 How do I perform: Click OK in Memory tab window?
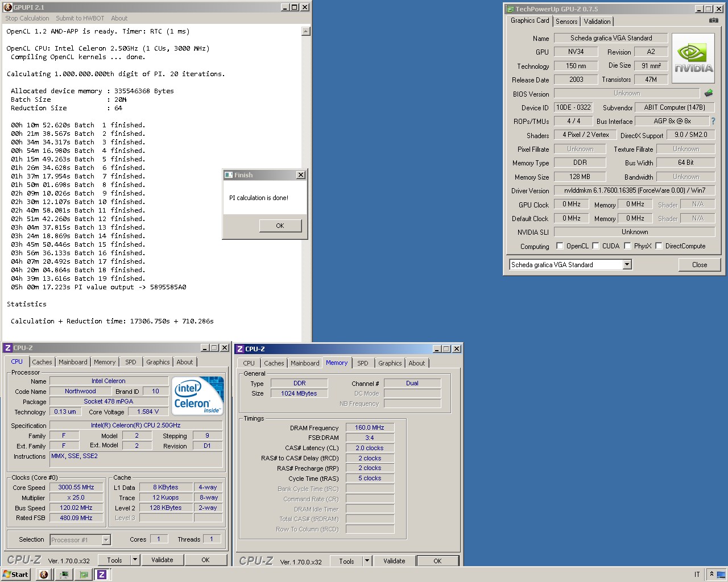point(437,561)
